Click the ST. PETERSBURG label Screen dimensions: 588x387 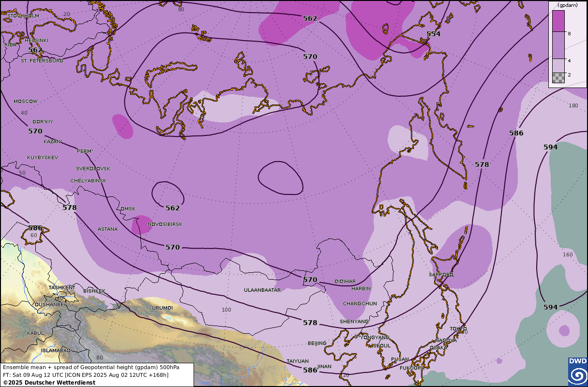pos(42,61)
